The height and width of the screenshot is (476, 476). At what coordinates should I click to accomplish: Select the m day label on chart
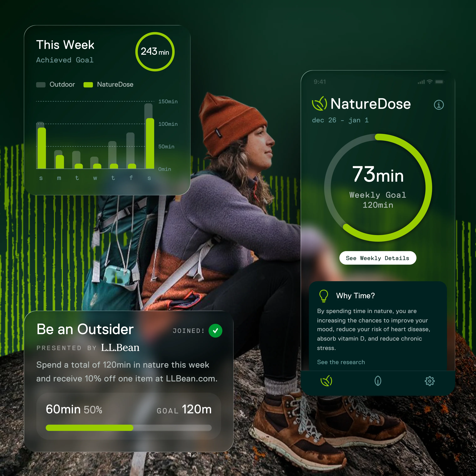coord(59,178)
